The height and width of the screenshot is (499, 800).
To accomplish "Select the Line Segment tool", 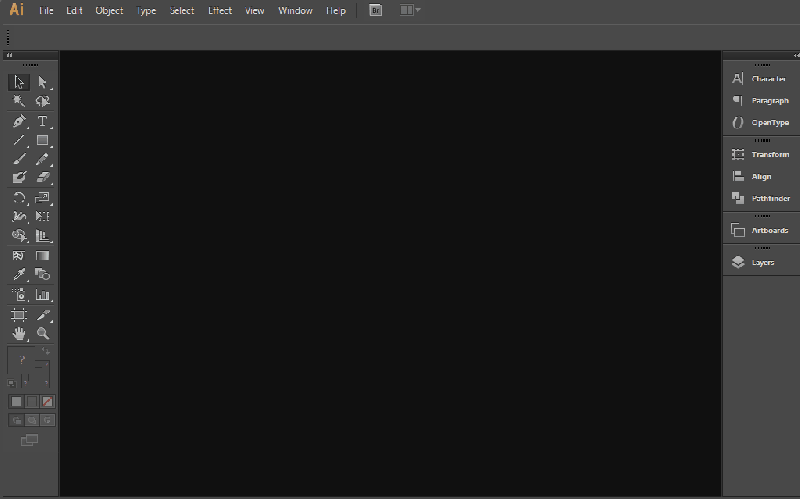I will [19, 140].
